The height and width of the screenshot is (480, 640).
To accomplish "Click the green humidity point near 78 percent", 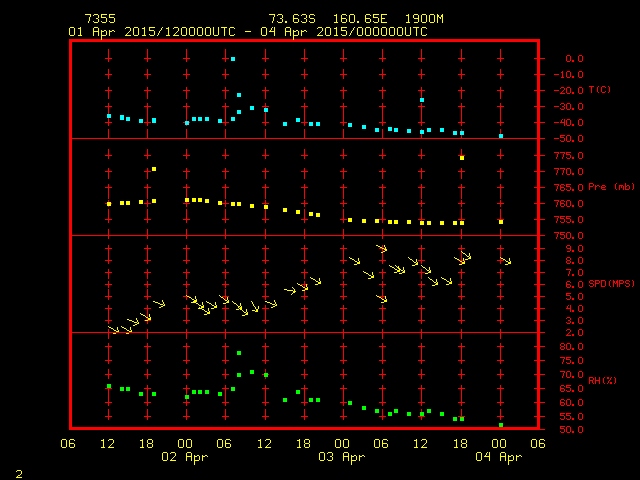I will pos(239,353).
